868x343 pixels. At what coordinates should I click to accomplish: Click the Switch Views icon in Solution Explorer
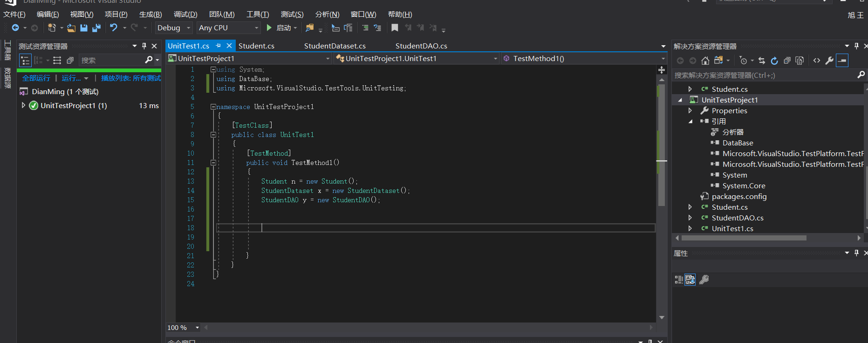(x=718, y=61)
